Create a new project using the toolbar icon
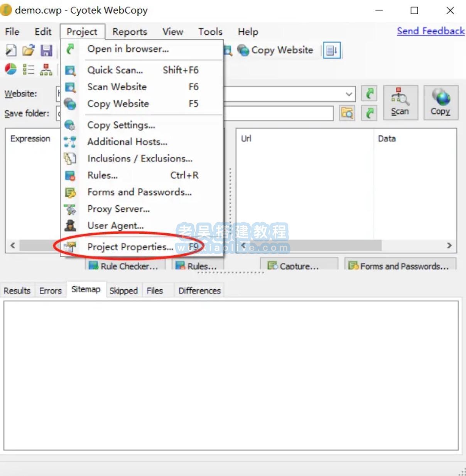Screen dimensions: 466x476 [11, 50]
